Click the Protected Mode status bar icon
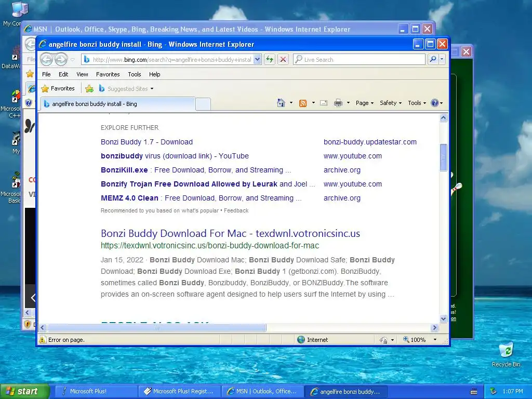The image size is (532, 399). coord(383,340)
